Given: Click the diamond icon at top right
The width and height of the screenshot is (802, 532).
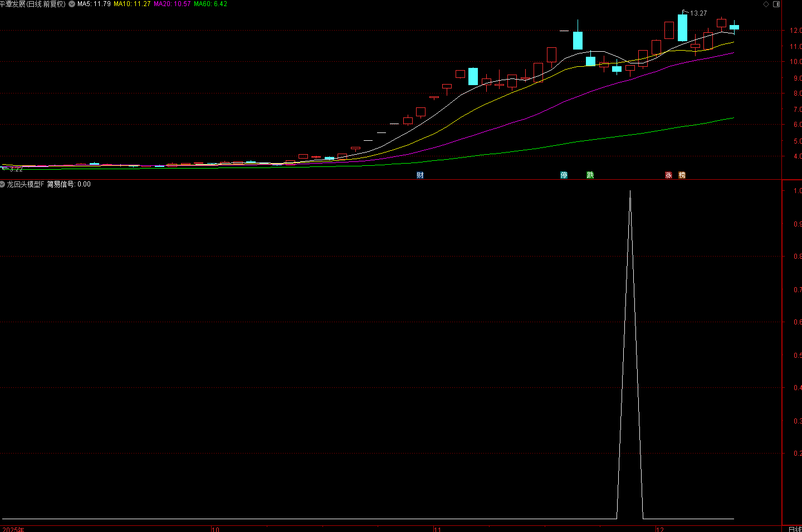Looking at the screenshot, I should pyautogui.click(x=766, y=4).
